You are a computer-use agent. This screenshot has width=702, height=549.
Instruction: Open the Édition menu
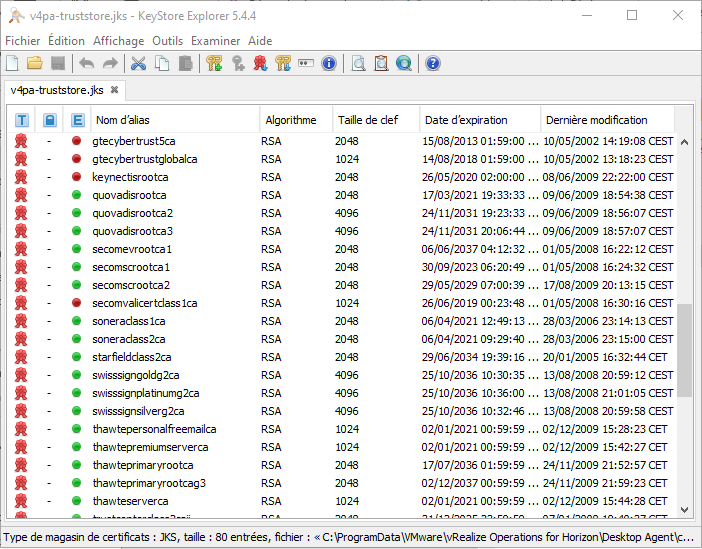(x=67, y=41)
